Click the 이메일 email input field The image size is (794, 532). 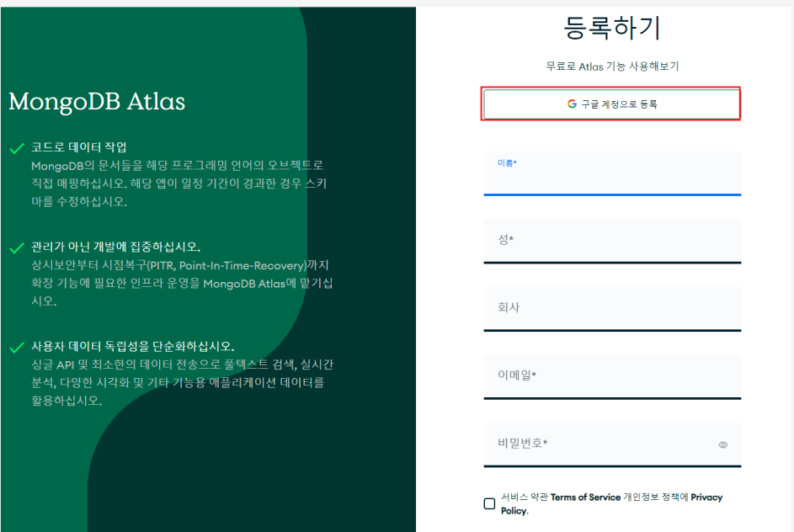(x=612, y=376)
